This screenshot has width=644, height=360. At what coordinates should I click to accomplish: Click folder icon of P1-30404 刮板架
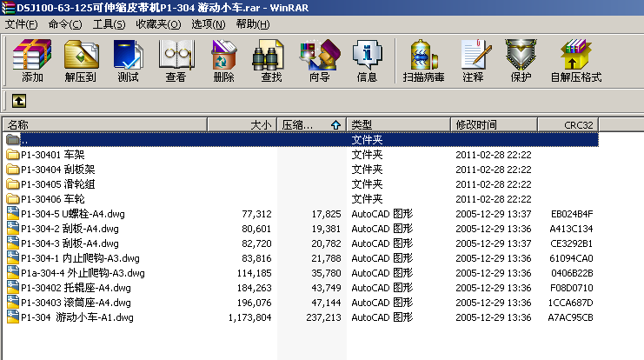click(13, 170)
